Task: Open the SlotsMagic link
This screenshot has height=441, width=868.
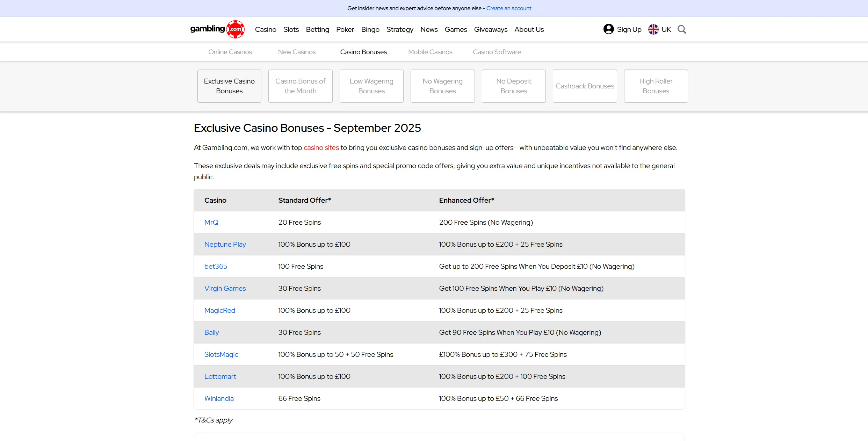Action: (x=221, y=354)
